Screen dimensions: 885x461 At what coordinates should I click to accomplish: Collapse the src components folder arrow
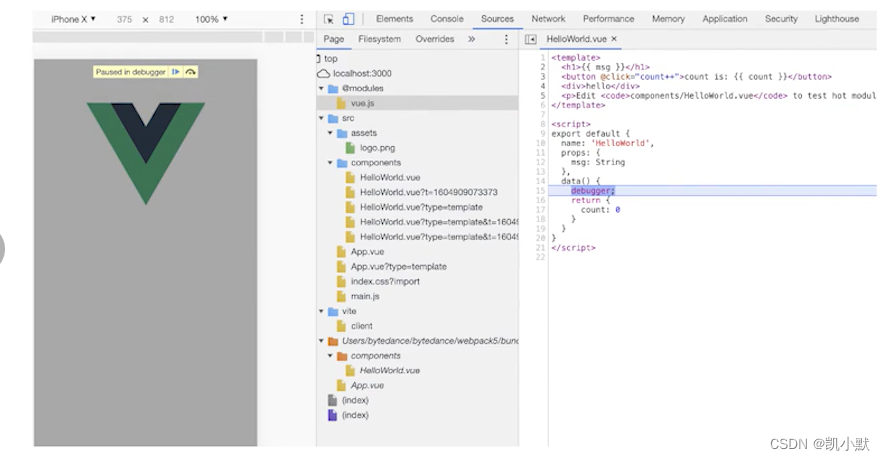330,163
